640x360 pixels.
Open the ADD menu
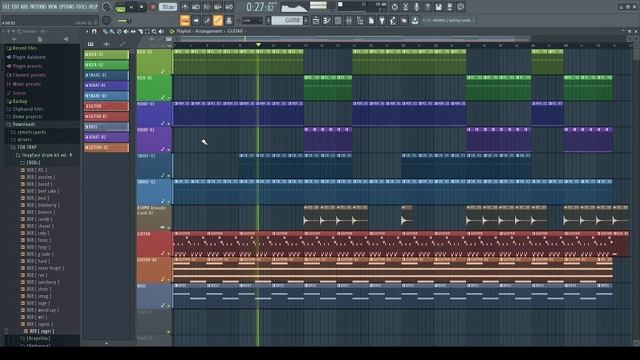24,7
